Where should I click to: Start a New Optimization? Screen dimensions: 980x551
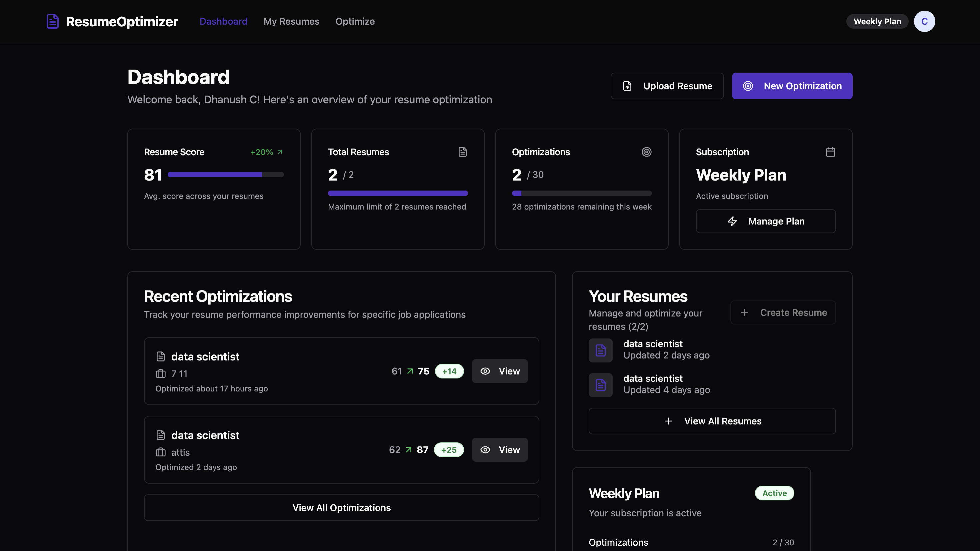pos(792,86)
